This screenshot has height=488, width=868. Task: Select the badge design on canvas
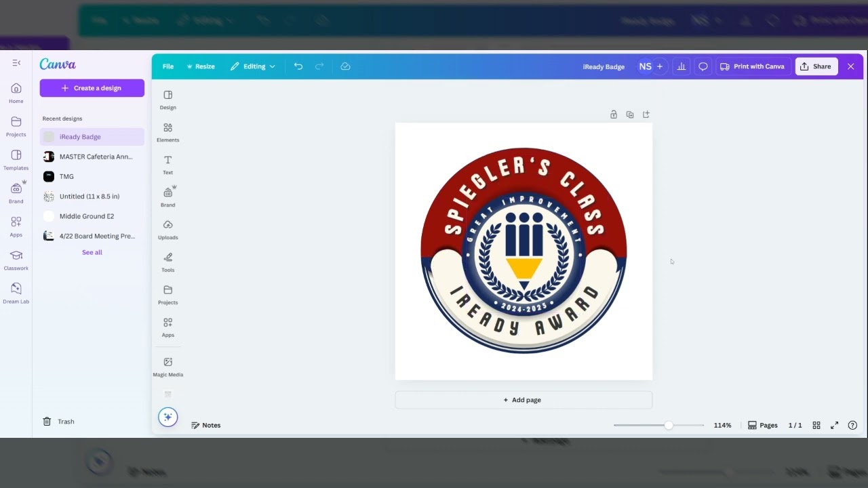(524, 251)
